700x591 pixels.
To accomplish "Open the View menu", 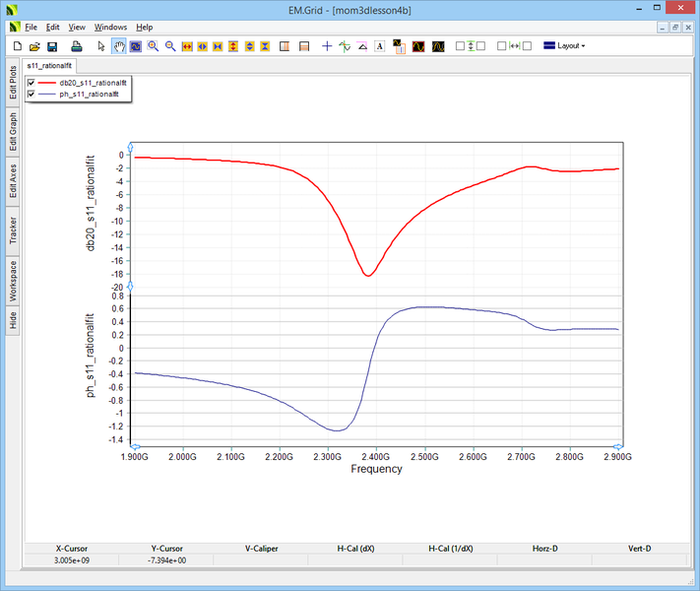I will 77,27.
